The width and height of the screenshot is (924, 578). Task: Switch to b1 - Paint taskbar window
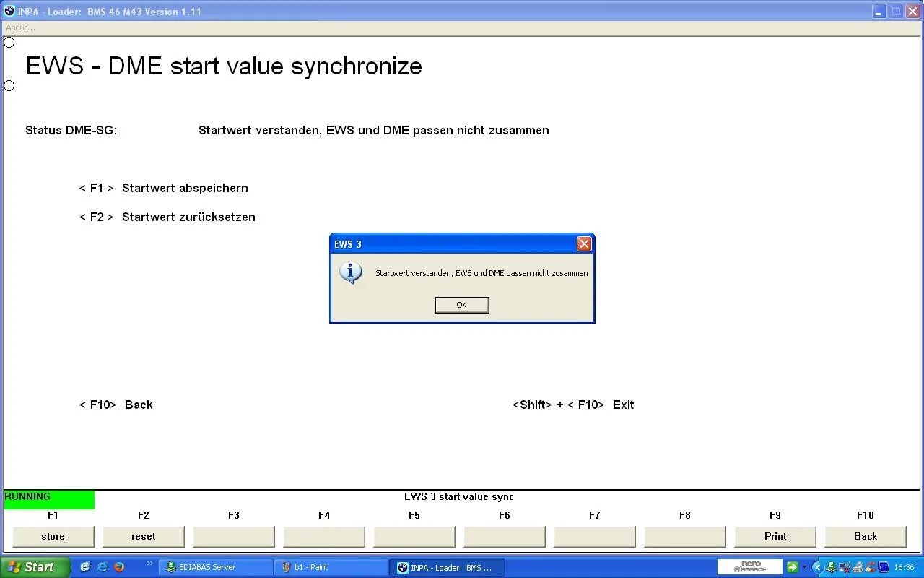click(x=332, y=567)
